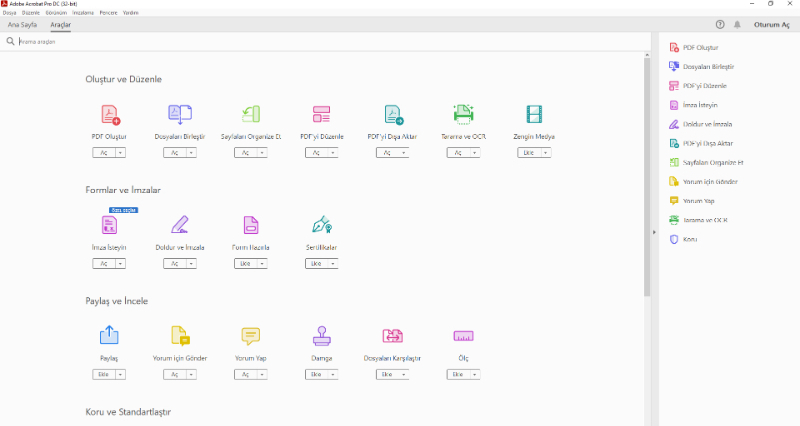The height and width of the screenshot is (426, 800).
Task: Open the Görünüm menu
Action: [56, 13]
